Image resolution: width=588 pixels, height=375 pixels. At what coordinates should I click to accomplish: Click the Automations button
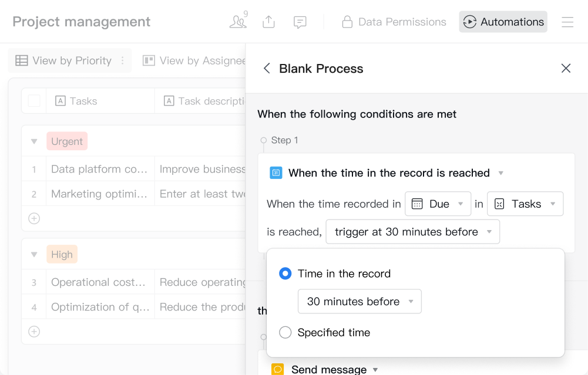[x=503, y=22]
